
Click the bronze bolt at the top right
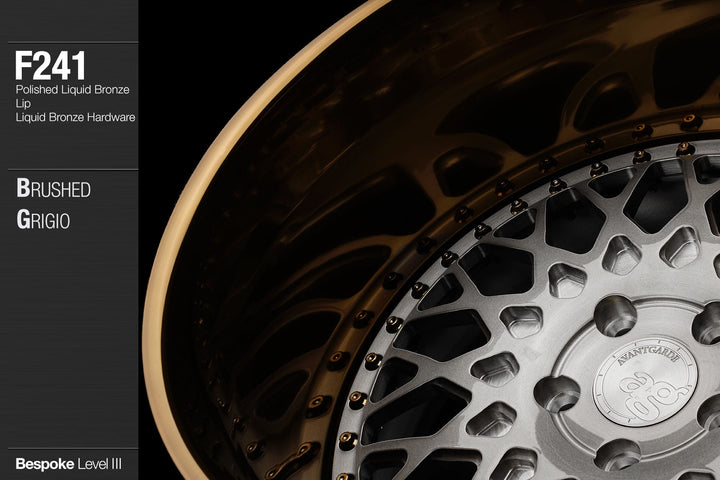point(689,121)
